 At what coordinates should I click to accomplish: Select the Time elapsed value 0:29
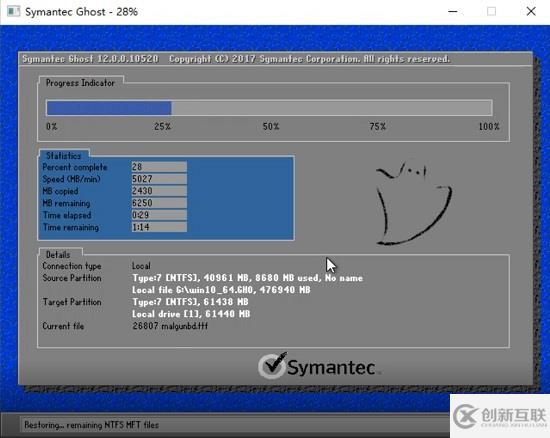click(159, 215)
